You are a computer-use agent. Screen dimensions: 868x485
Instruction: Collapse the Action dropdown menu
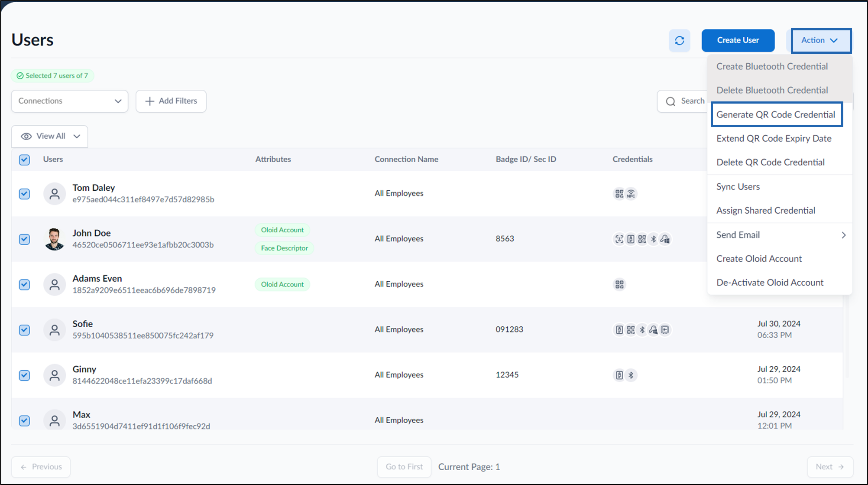coord(821,41)
